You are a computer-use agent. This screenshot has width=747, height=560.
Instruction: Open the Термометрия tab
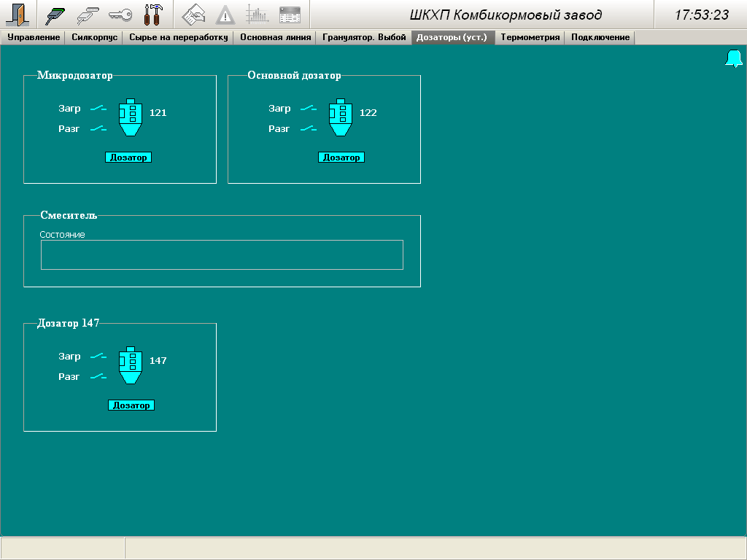pos(530,37)
